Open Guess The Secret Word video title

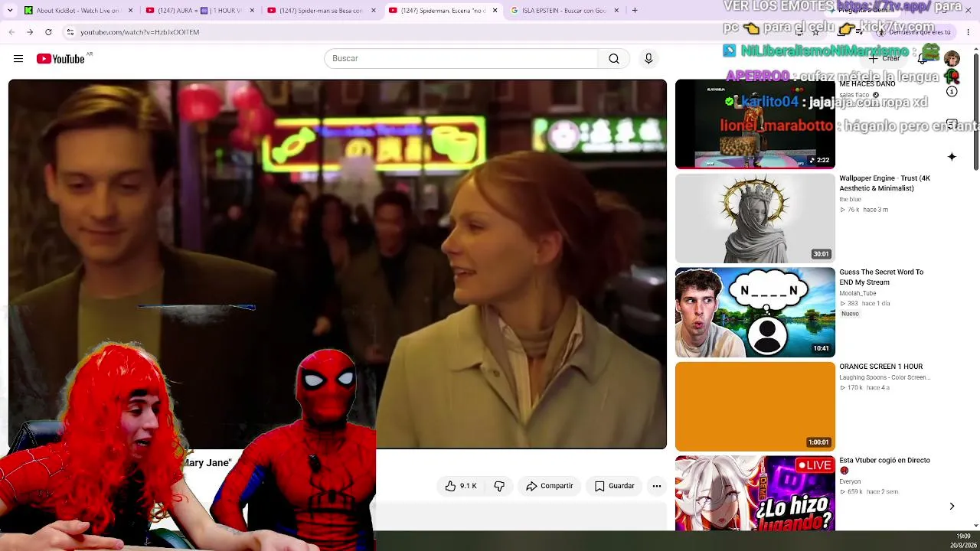[x=881, y=277]
